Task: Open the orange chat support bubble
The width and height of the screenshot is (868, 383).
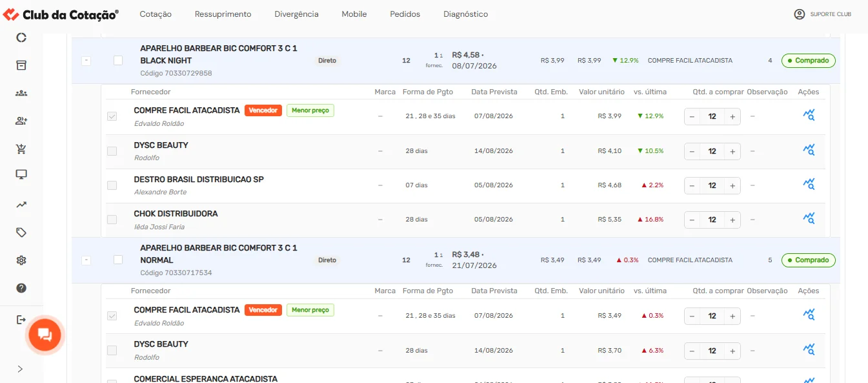Action: 45,335
